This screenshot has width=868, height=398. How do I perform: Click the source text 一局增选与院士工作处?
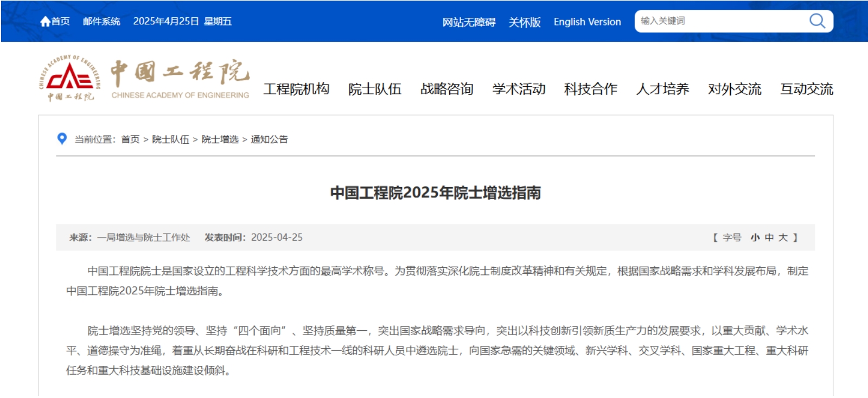tap(144, 237)
